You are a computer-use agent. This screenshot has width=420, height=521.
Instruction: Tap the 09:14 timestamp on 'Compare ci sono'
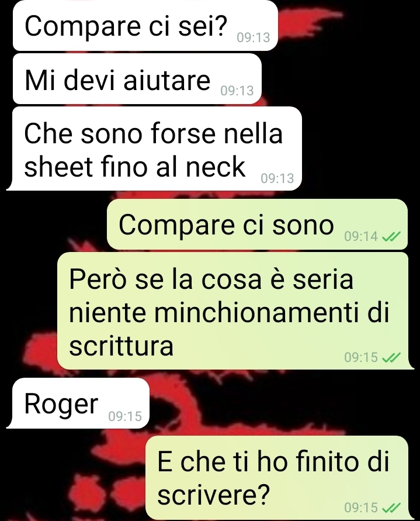coord(361,236)
